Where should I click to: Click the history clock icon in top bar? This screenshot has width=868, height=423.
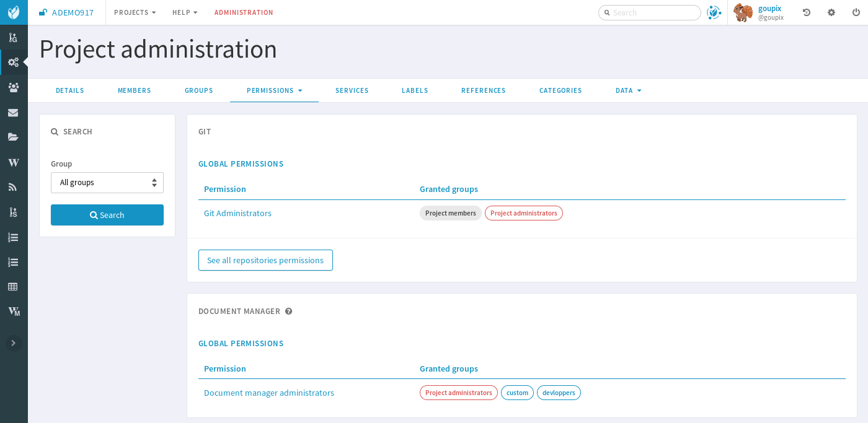806,12
